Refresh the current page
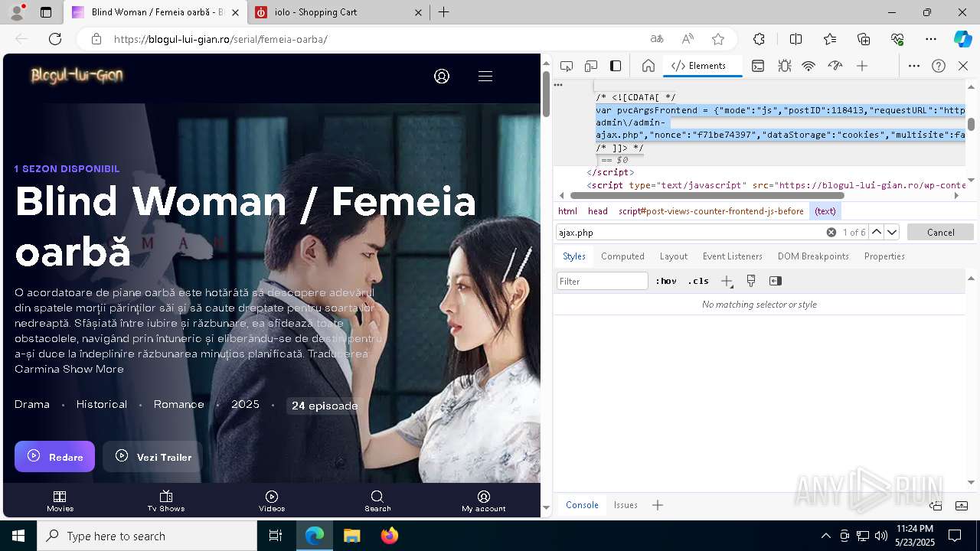 [x=55, y=39]
